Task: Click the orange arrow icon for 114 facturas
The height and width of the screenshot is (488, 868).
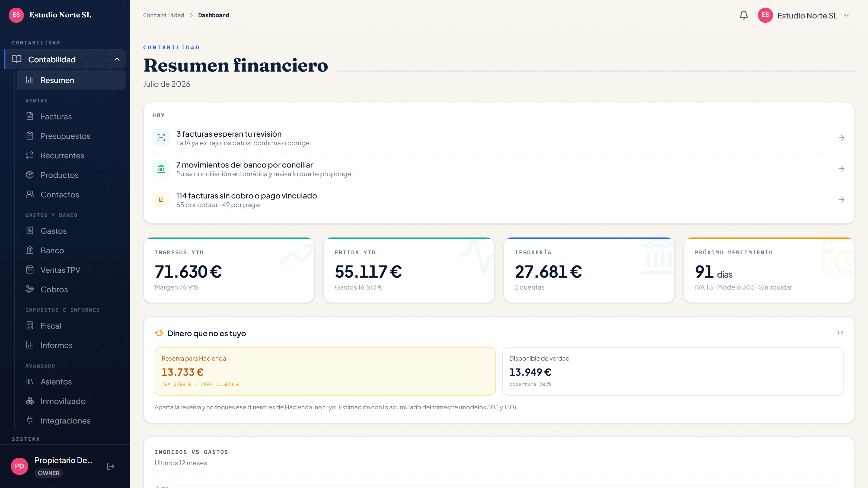Action: tap(161, 200)
